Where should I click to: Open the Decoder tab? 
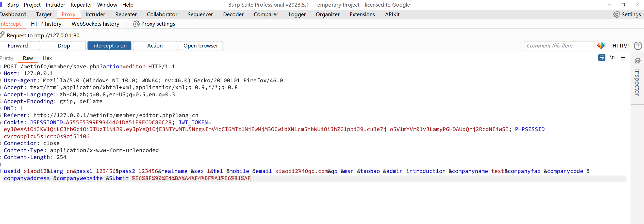click(x=233, y=14)
